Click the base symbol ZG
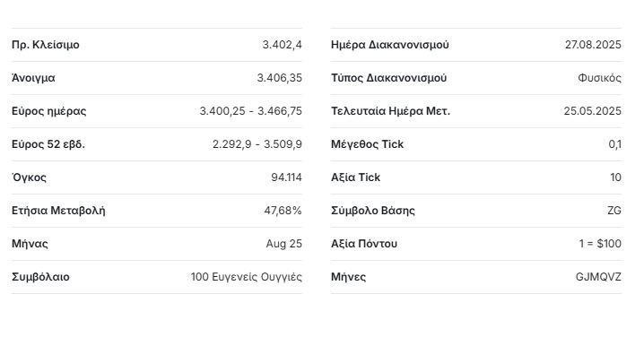 pos(614,211)
